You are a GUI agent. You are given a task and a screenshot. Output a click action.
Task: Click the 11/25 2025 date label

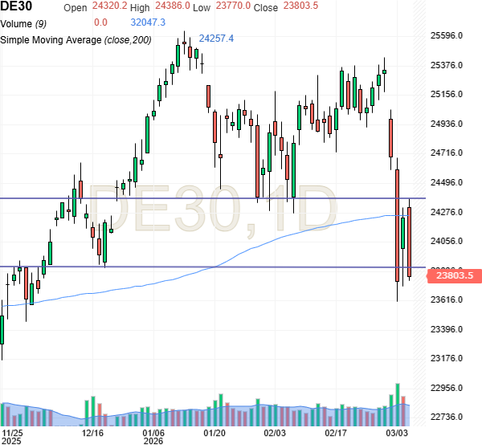(12, 436)
